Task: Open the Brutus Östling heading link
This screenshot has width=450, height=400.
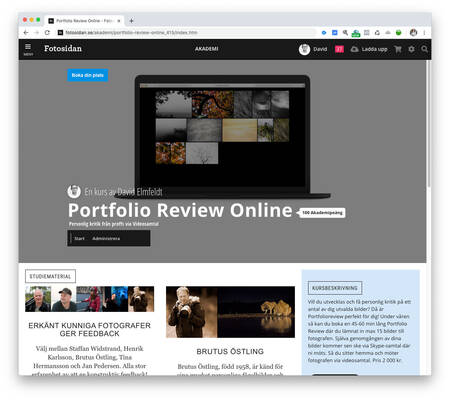Action: click(230, 351)
